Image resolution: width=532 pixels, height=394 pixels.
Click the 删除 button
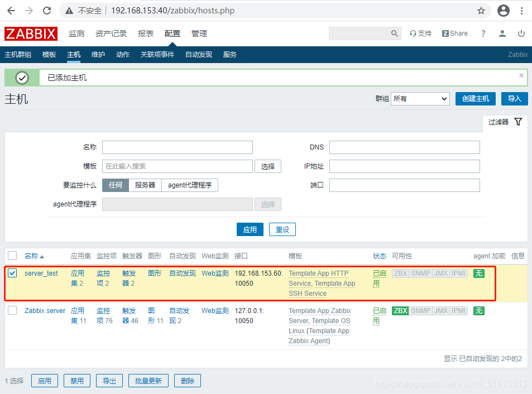187,381
